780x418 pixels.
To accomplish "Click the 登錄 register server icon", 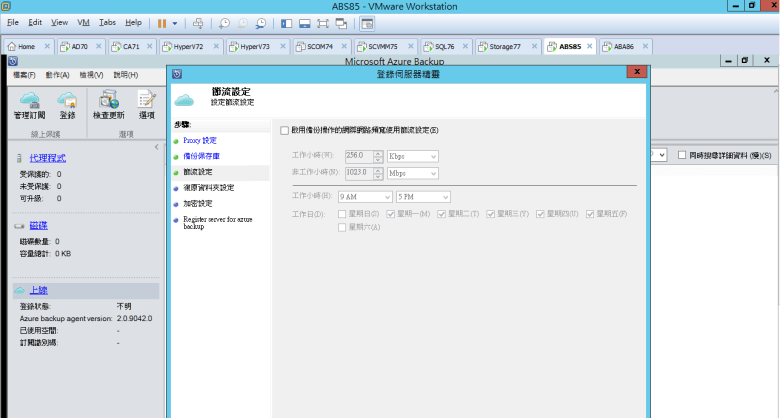I will point(67,100).
